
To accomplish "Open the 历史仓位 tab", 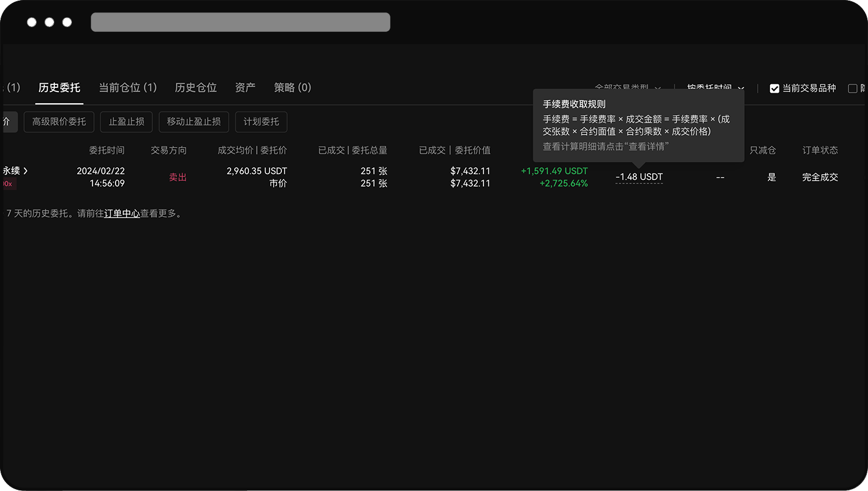I will pos(196,87).
